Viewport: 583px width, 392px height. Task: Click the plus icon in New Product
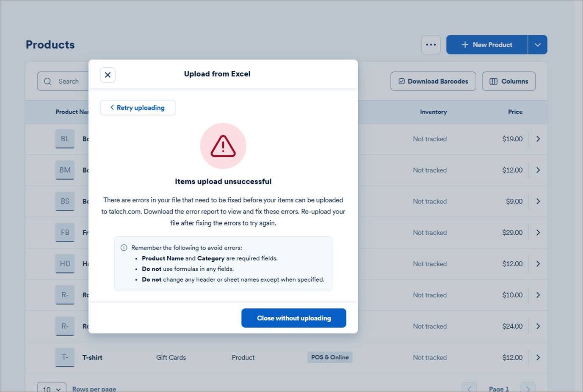click(465, 45)
